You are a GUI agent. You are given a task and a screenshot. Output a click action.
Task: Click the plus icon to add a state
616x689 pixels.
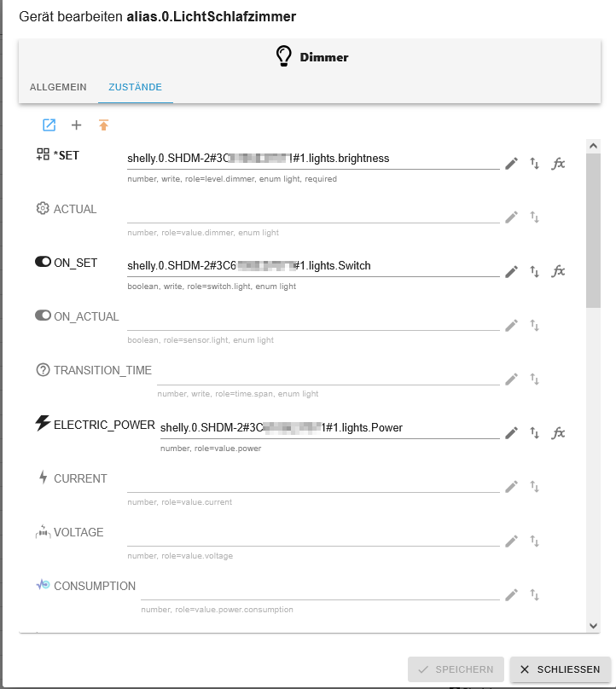click(76, 125)
